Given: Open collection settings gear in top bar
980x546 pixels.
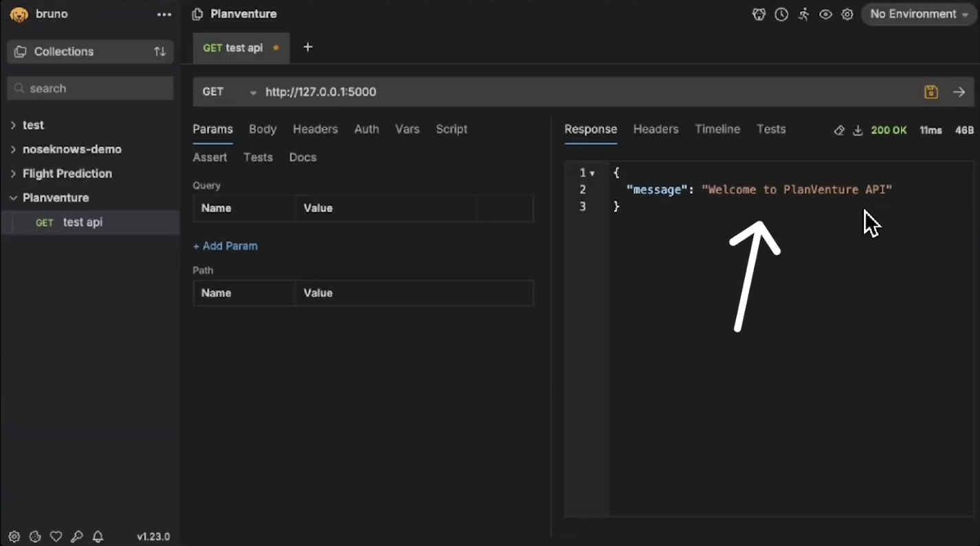Looking at the screenshot, I should point(847,14).
